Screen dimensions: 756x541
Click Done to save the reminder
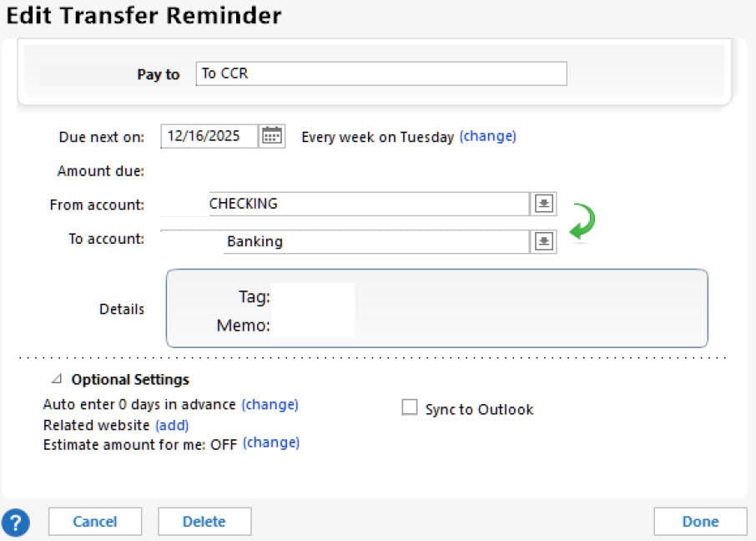700,521
